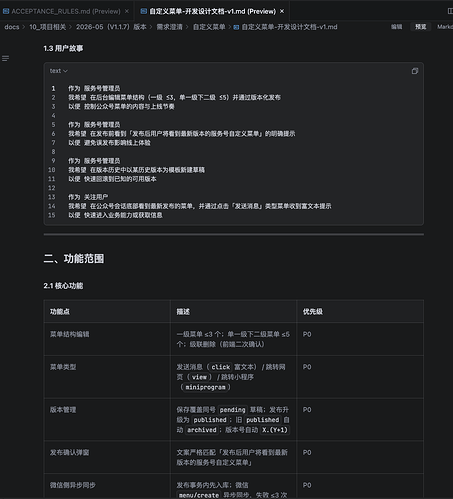Click table header 描述
The width and height of the screenshot is (453, 499).
click(x=183, y=312)
